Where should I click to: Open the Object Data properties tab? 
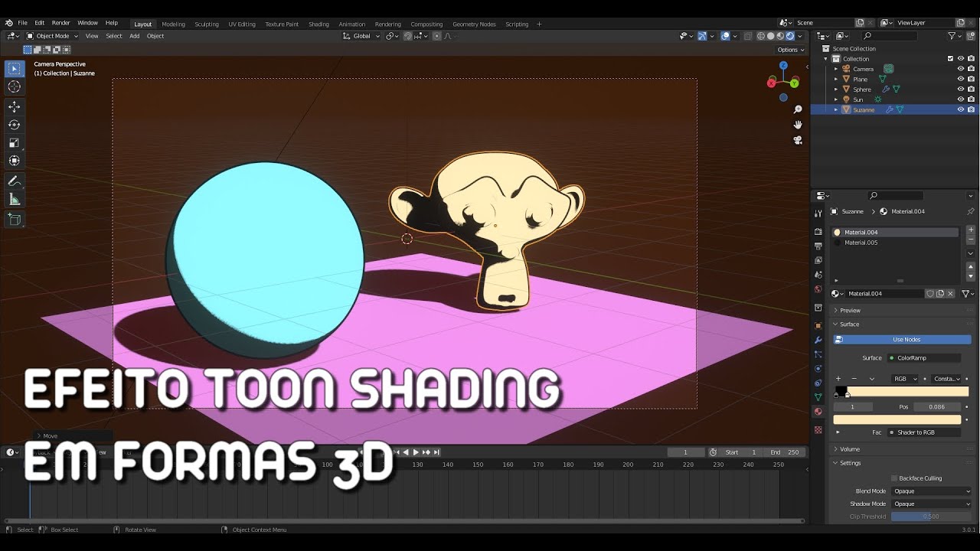[818, 396]
